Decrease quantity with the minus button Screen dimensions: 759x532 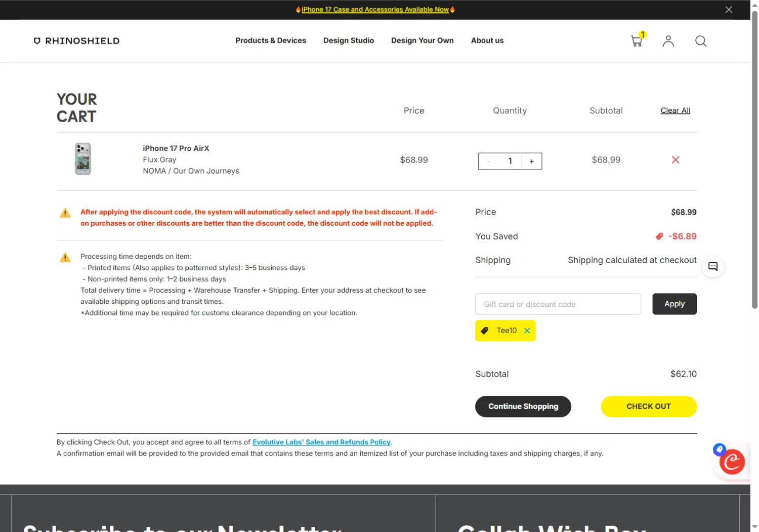[x=488, y=161]
